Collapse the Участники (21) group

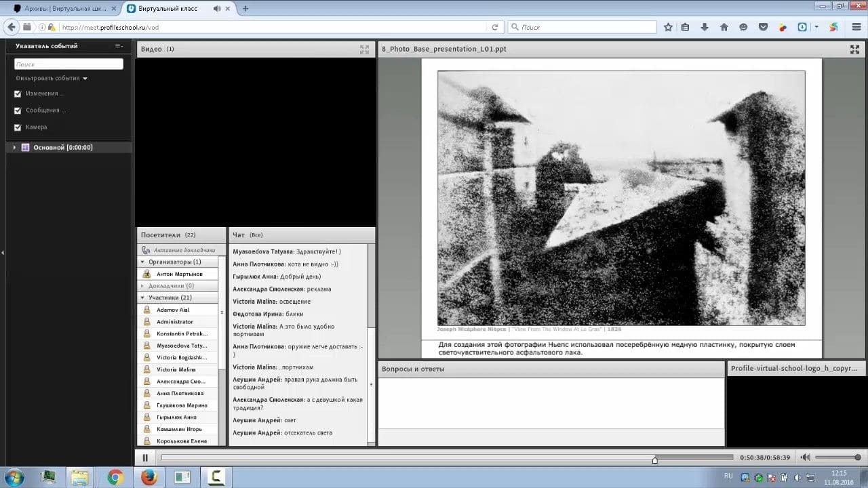(143, 298)
